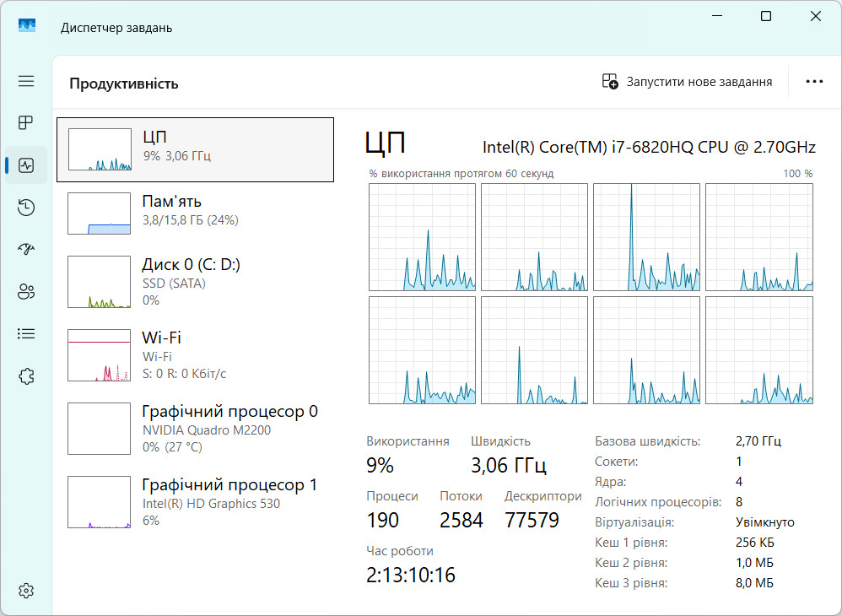Click the Task Manager app icon in title bar
This screenshot has height=616, width=842.
(27, 26)
